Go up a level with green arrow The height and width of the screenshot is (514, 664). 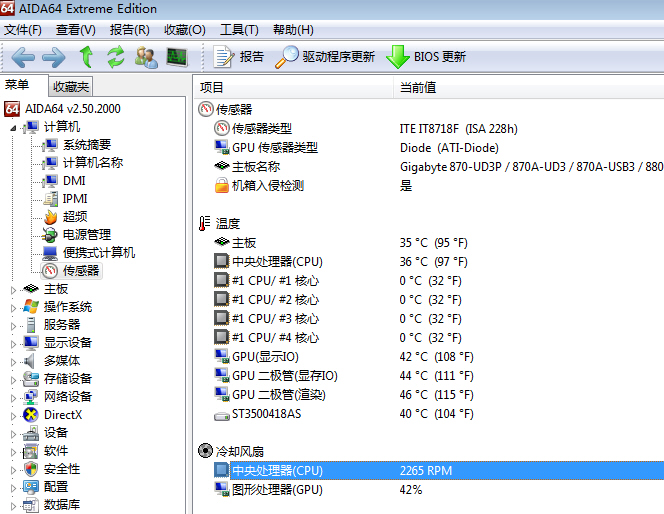pos(86,57)
